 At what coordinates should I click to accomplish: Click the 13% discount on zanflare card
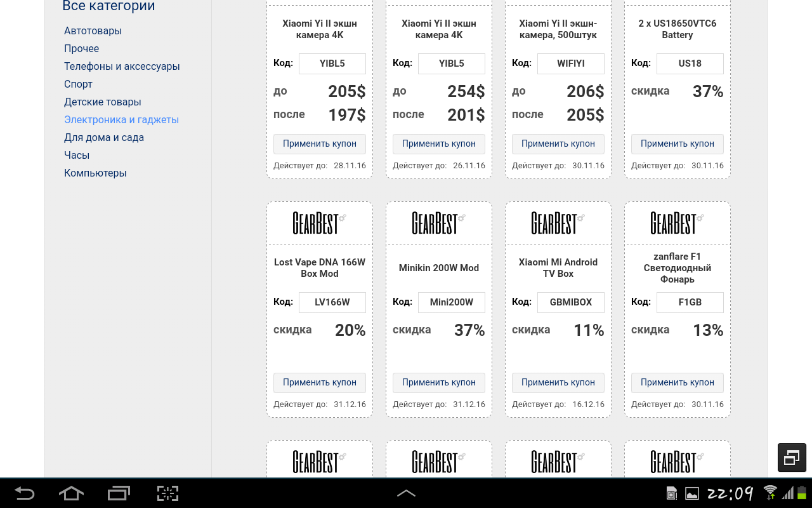click(x=708, y=330)
